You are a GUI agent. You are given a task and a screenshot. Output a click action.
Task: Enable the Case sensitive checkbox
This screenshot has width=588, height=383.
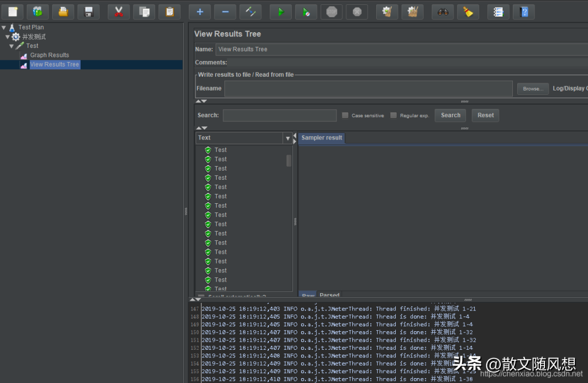pyautogui.click(x=345, y=115)
